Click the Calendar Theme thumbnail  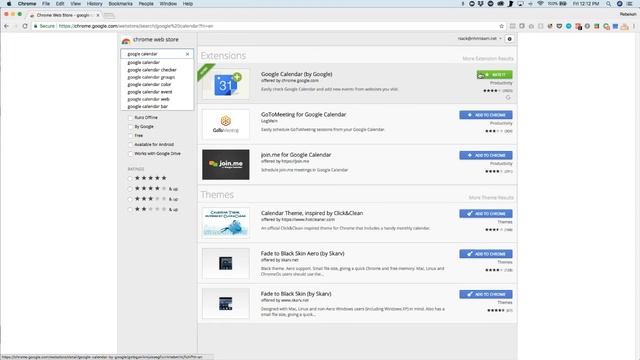pyautogui.click(x=226, y=223)
